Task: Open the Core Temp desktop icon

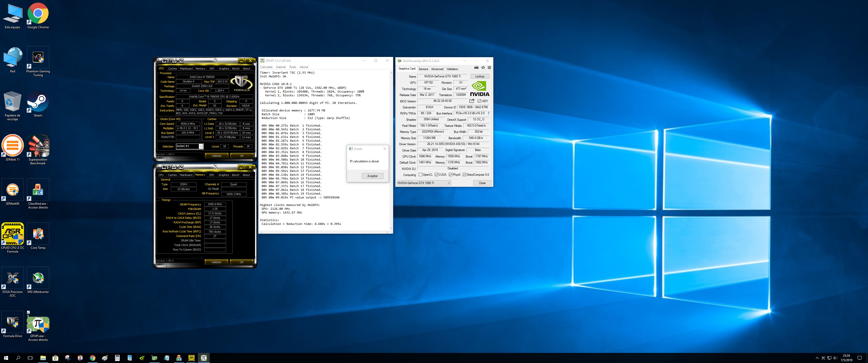Action: click(x=38, y=236)
